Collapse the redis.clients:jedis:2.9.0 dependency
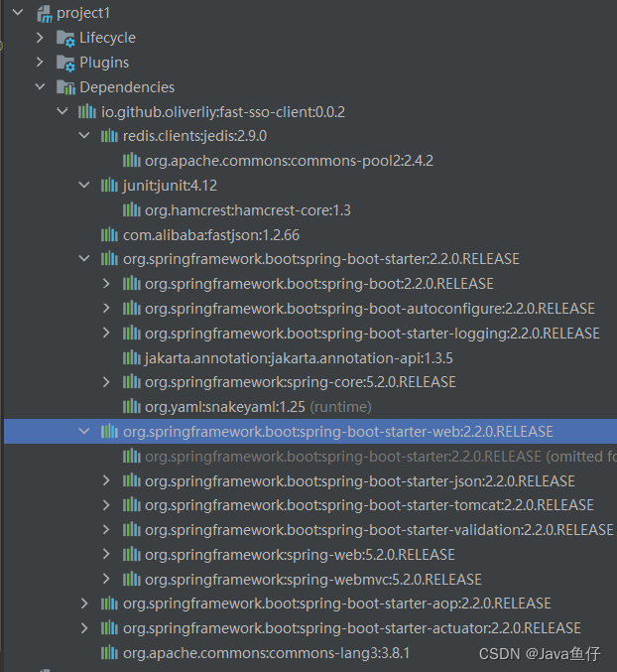 (84, 136)
